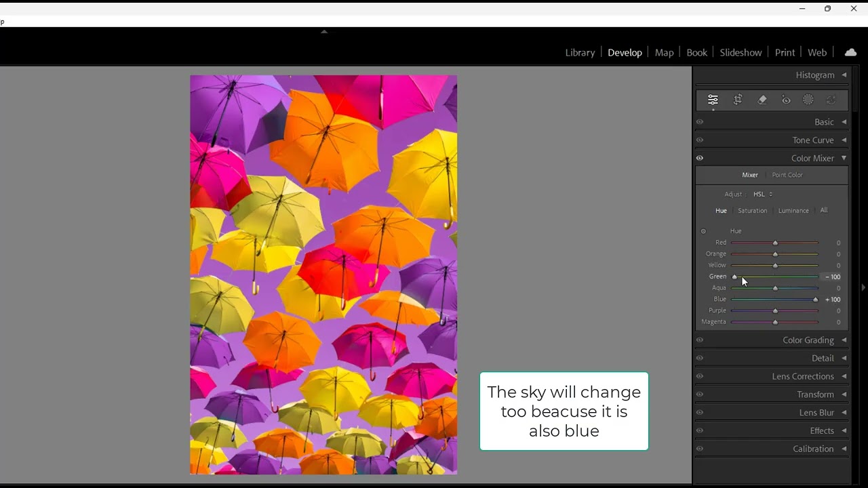Click the Yellow hue slider handle
Viewport: 868px width, 488px height.
[x=775, y=266]
